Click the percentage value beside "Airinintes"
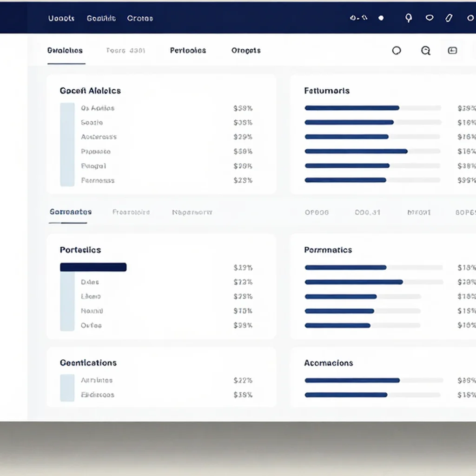 tap(243, 380)
